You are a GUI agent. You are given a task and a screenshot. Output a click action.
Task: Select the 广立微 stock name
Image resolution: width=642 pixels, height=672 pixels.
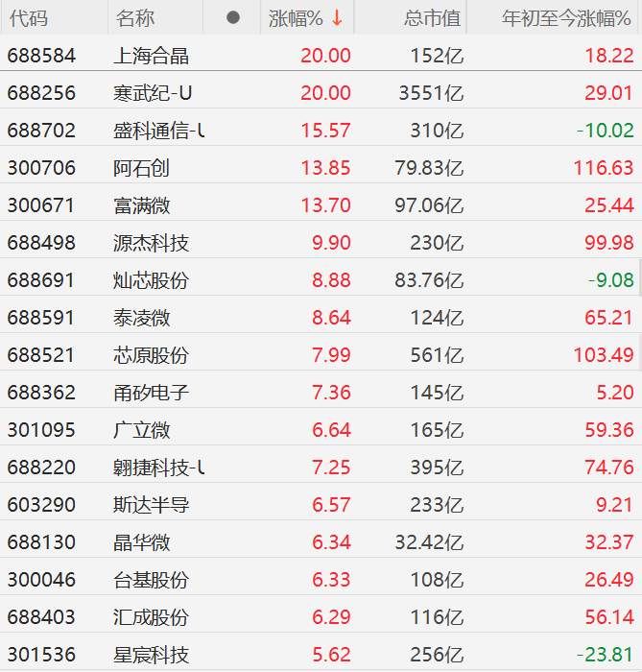[x=142, y=430]
